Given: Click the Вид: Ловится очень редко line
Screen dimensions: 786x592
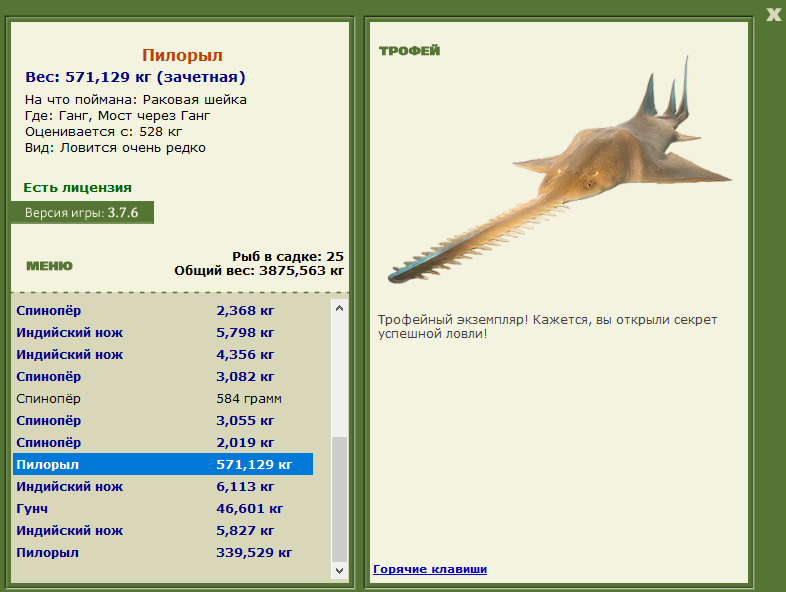Looking at the screenshot, I should tap(115, 148).
